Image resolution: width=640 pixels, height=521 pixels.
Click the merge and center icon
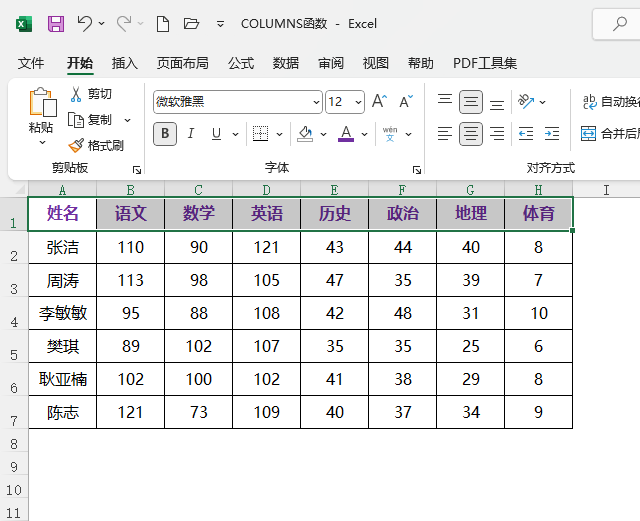[589, 134]
